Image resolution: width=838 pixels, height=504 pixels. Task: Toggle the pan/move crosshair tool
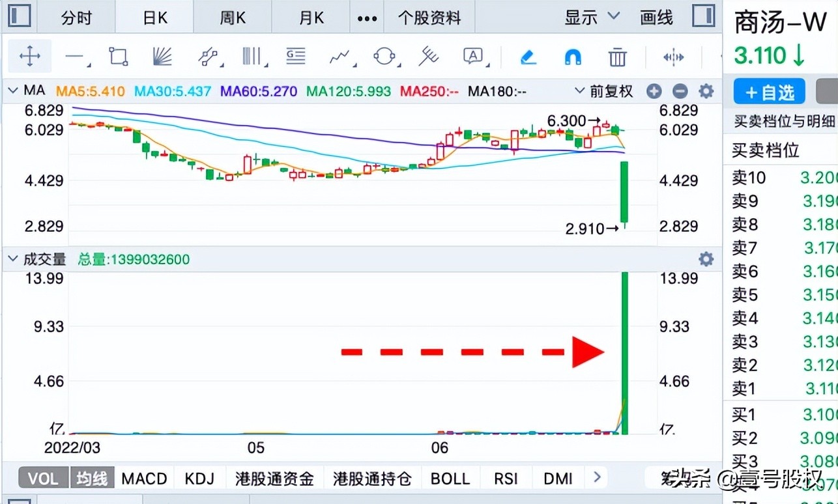[x=29, y=57]
